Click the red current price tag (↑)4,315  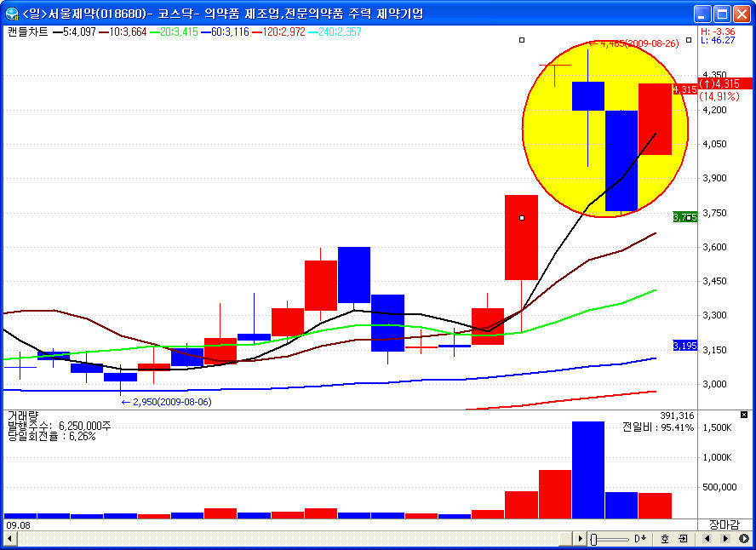tap(725, 83)
